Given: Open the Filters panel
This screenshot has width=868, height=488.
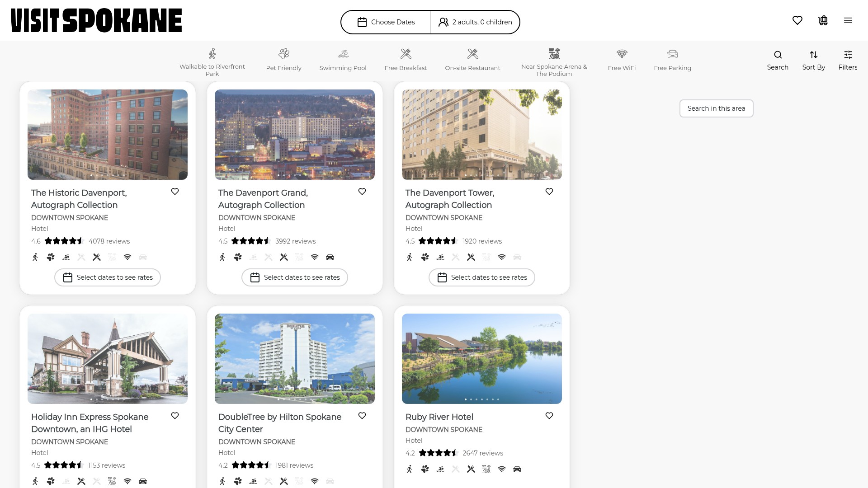Looking at the screenshot, I should click(x=848, y=61).
